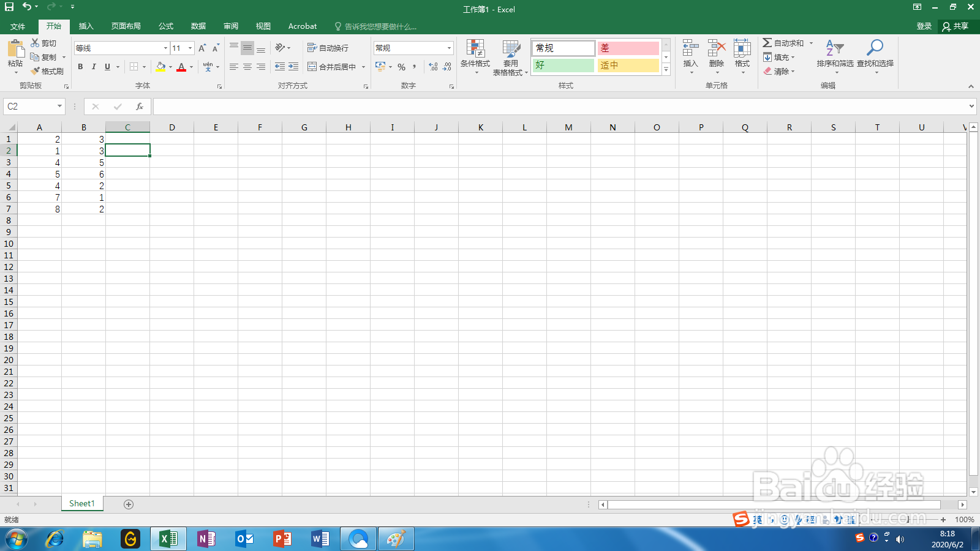Click the Save icon in the title bar

pyautogui.click(x=9, y=7)
